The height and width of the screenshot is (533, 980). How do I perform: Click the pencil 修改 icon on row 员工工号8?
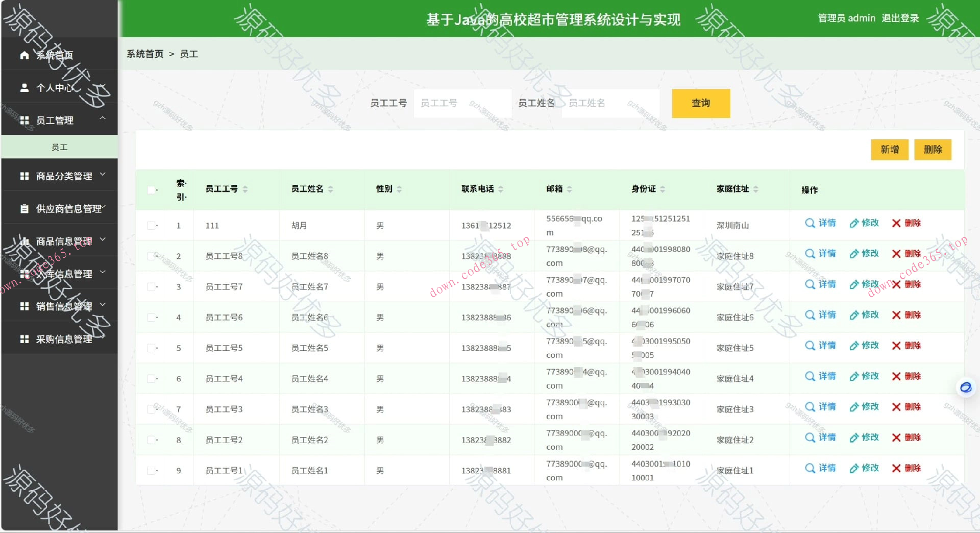coord(853,253)
